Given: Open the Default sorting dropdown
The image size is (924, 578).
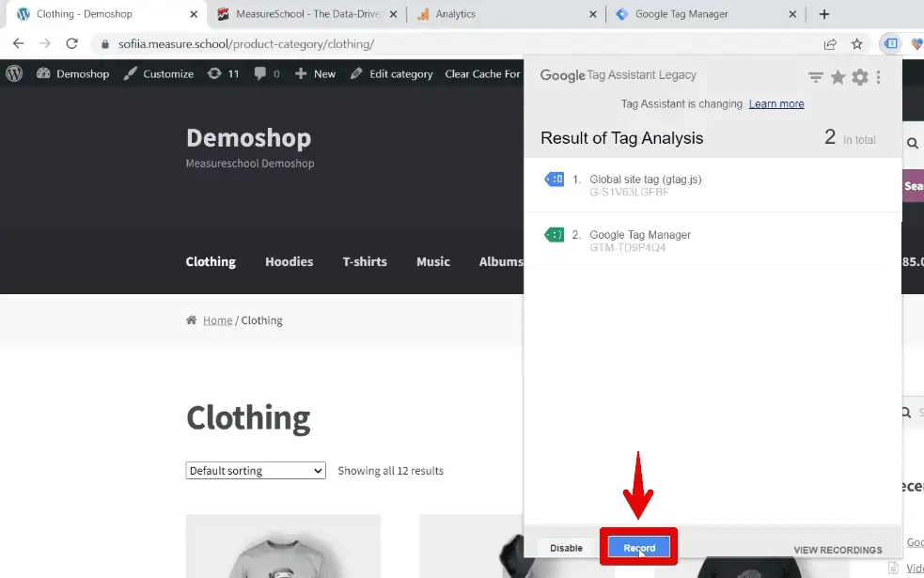Looking at the screenshot, I should 255,470.
